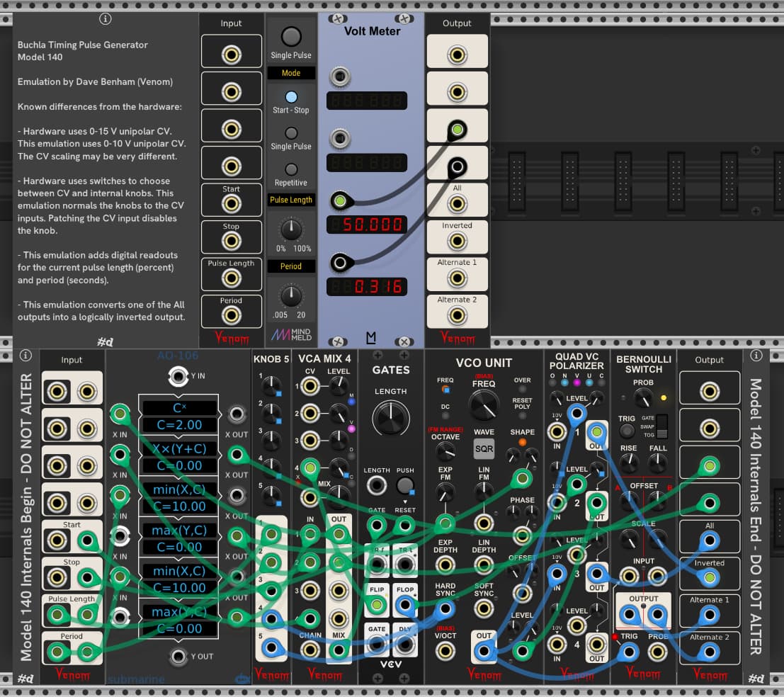Open the X×(Y+C) function selector on AO-106
The image size is (784, 697).
[179, 450]
